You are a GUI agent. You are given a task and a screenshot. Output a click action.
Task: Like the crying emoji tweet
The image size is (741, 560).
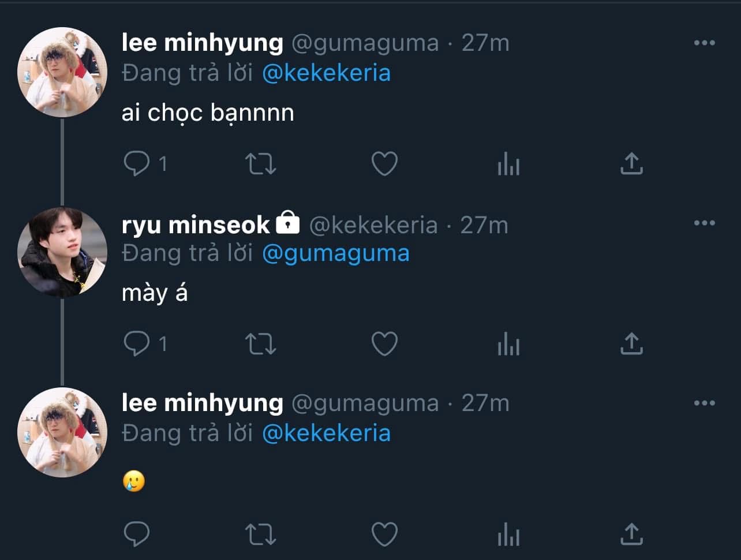(x=384, y=534)
